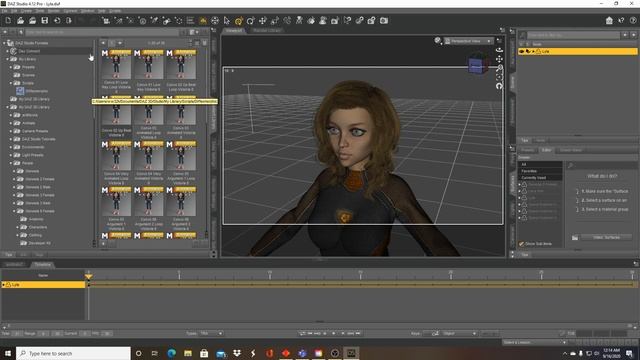The width and height of the screenshot is (640, 360).
Task: Collapse the DAZ Studio Formats tree
Action: (x=4, y=43)
